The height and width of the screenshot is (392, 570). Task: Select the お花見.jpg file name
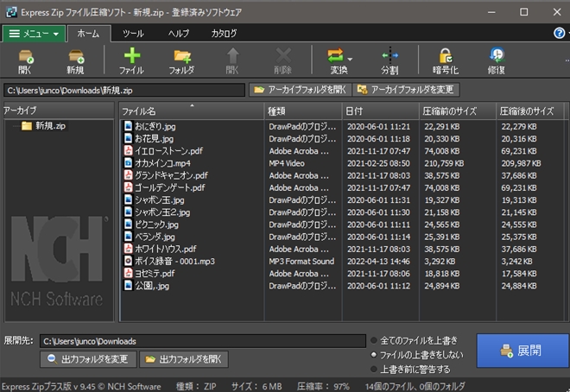point(154,138)
